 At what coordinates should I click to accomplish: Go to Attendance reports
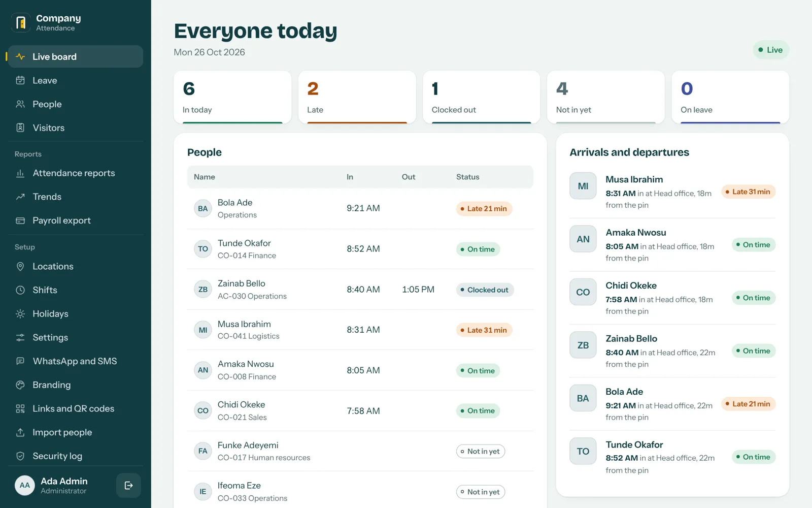click(x=75, y=173)
